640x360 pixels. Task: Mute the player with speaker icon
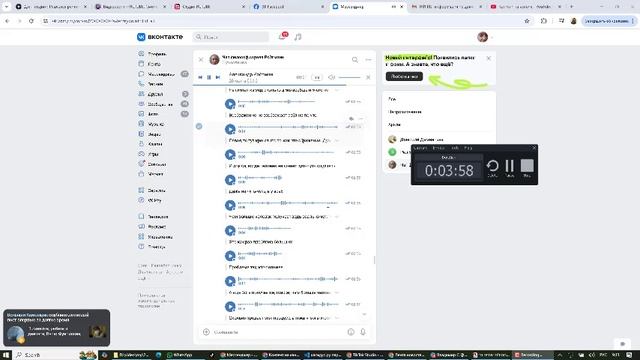(331, 77)
